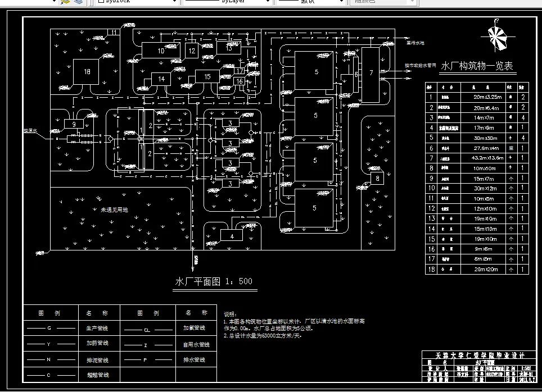
Task: Click the CL line sample in legend
Action: 148,330
